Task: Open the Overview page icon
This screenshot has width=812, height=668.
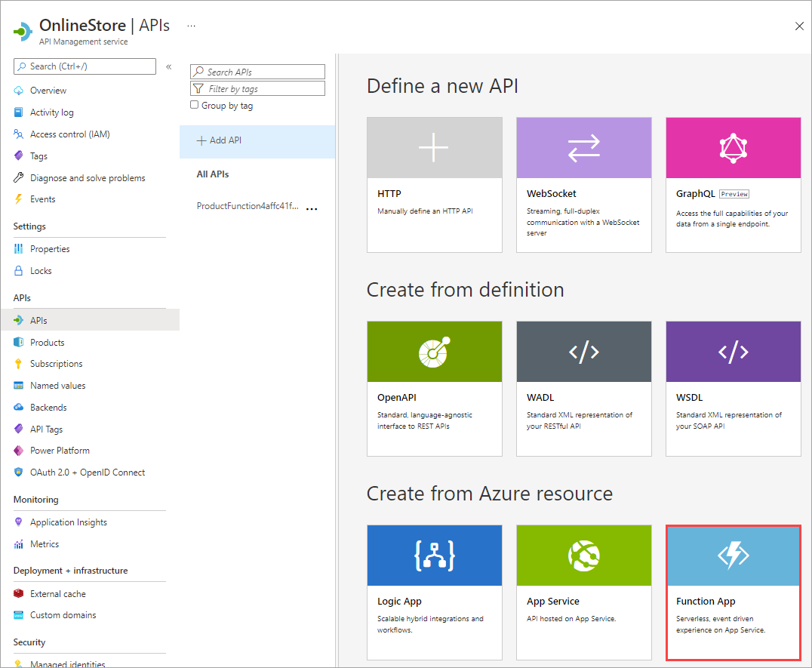Action: (x=19, y=90)
